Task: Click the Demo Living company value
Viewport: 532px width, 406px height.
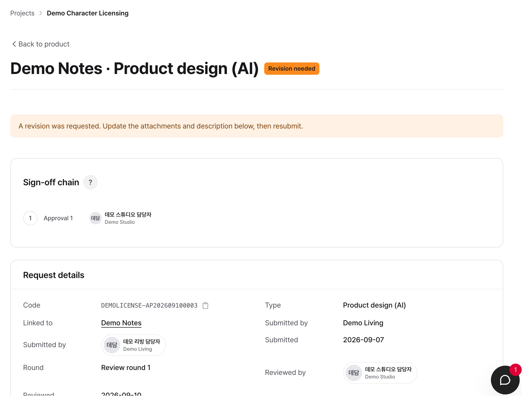Action: tap(363, 323)
